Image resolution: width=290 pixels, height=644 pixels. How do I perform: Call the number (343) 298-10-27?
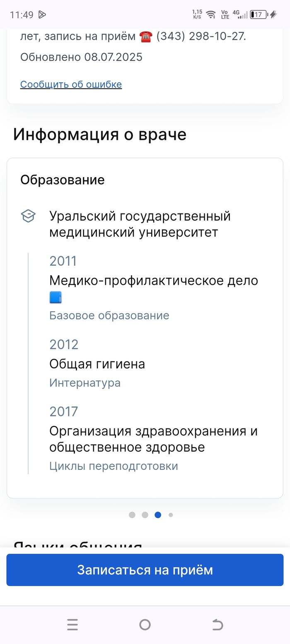pyautogui.click(x=201, y=36)
